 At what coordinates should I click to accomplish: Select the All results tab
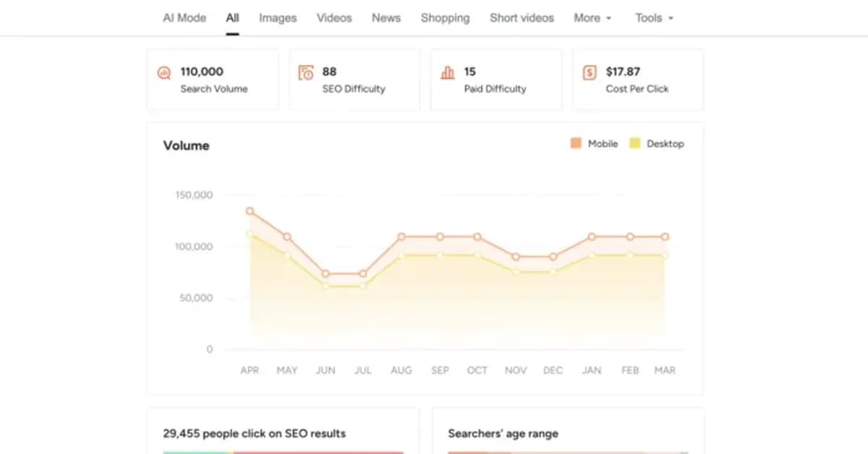[x=232, y=17]
